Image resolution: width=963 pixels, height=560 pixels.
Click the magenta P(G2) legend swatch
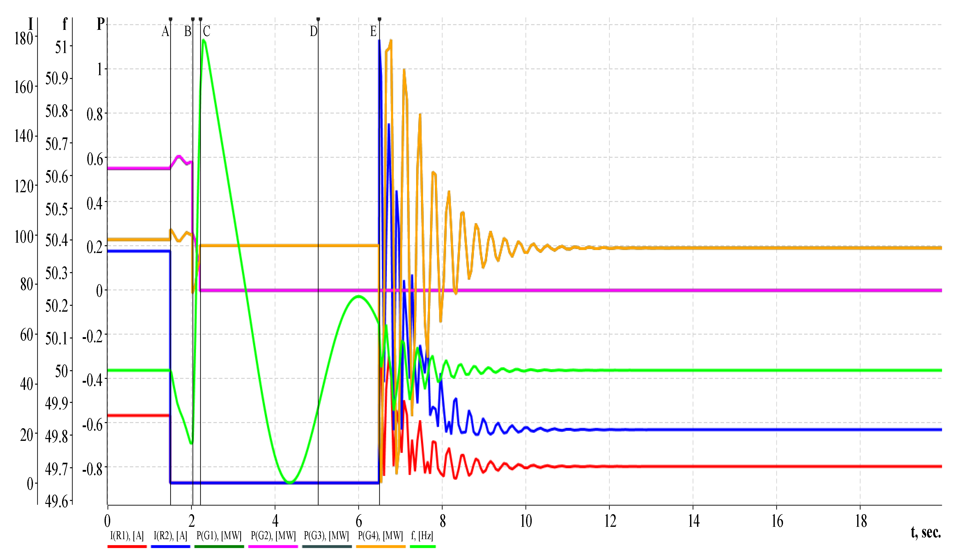click(273, 547)
